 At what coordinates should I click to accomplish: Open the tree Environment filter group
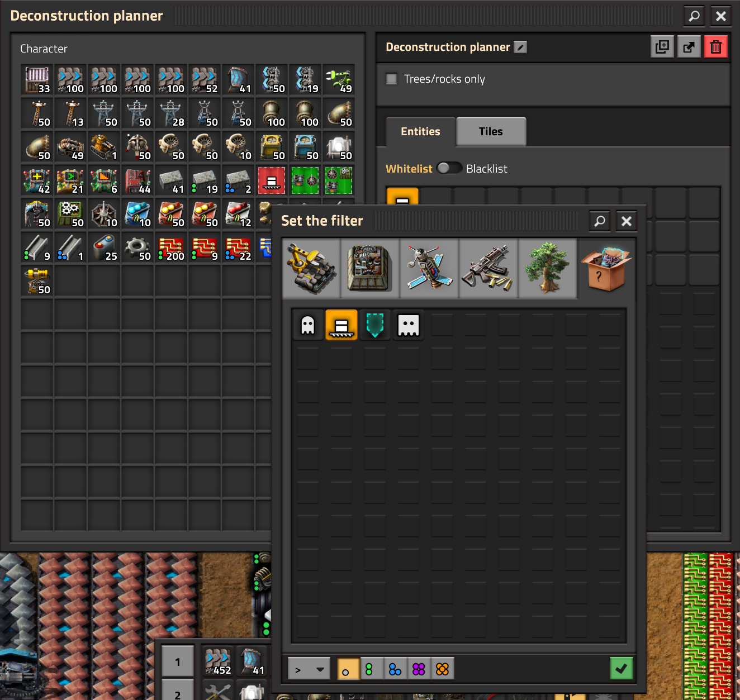547,269
